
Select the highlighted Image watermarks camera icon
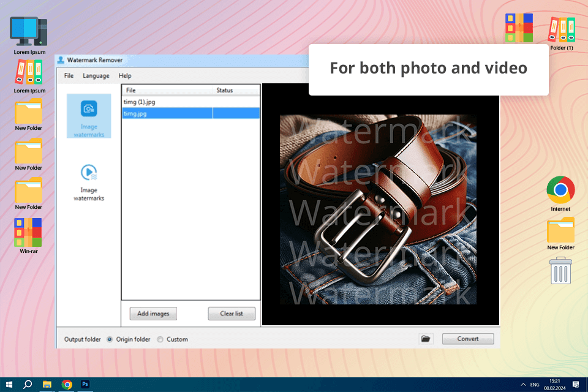[89, 109]
